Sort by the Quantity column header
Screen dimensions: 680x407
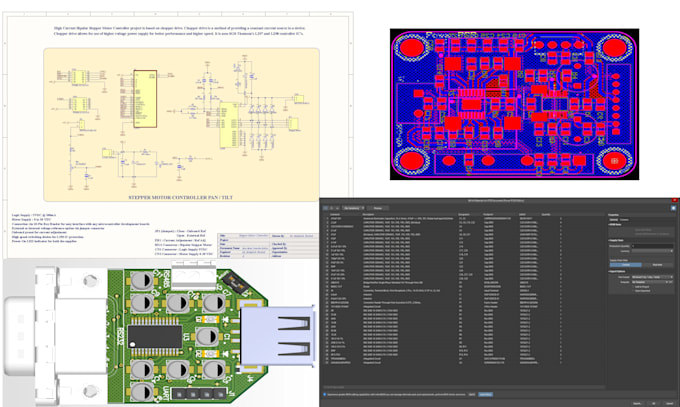546,214
